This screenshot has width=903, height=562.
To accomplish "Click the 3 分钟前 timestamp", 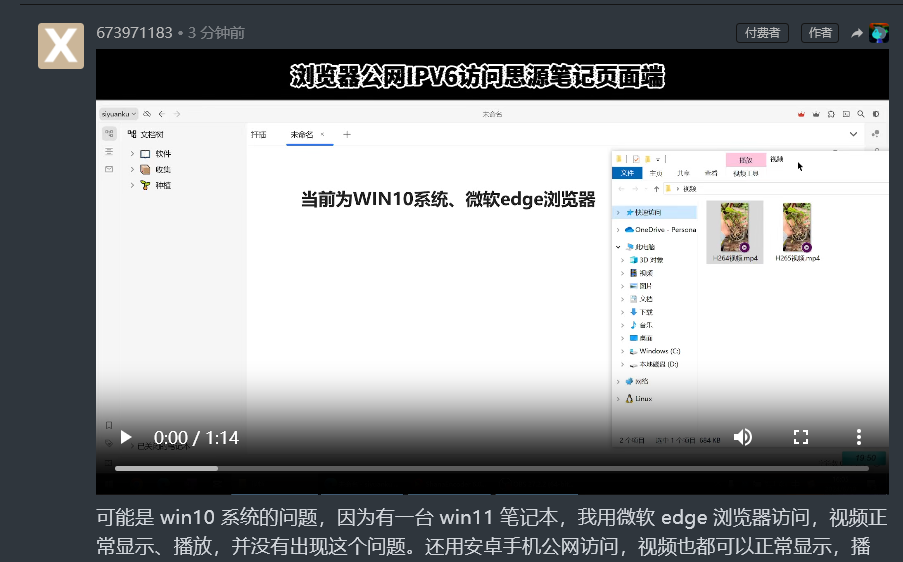I will tap(216, 33).
